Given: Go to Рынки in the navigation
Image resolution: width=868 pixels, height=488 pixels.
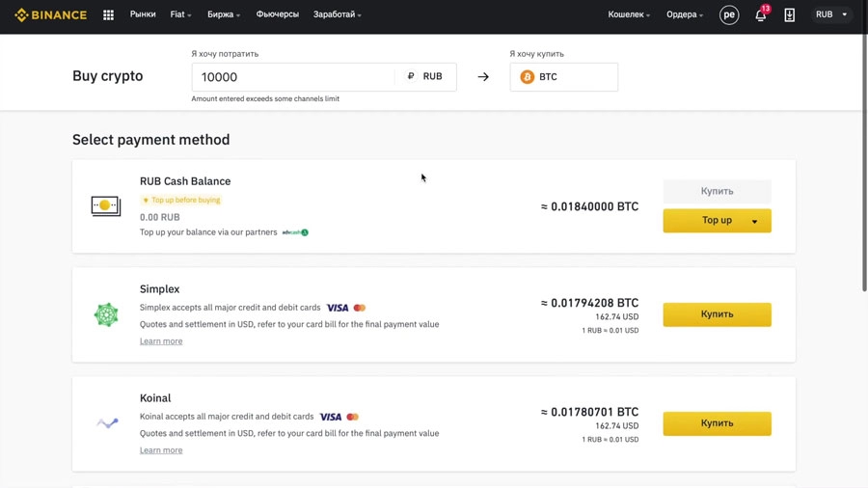Looking at the screenshot, I should pyautogui.click(x=143, y=14).
